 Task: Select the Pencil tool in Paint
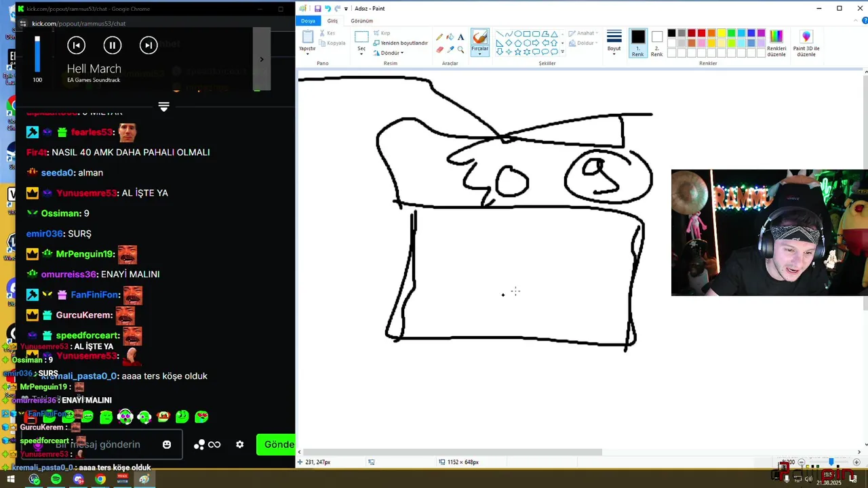[x=439, y=37]
